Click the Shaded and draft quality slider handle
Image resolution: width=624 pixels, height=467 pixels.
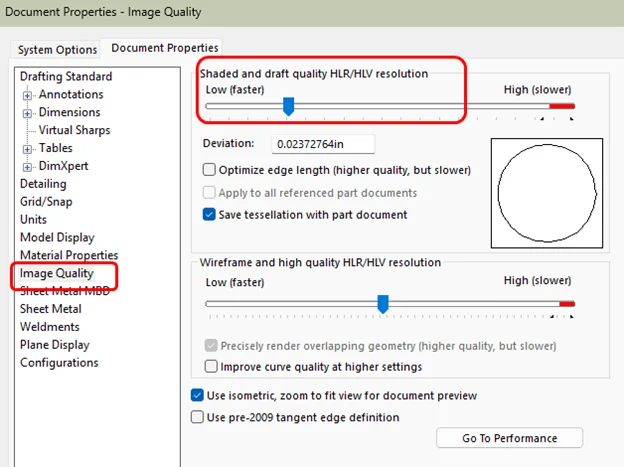click(x=288, y=105)
